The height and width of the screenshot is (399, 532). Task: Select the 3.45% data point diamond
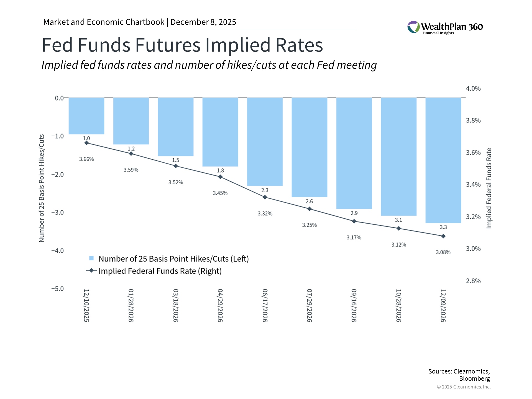point(220,177)
